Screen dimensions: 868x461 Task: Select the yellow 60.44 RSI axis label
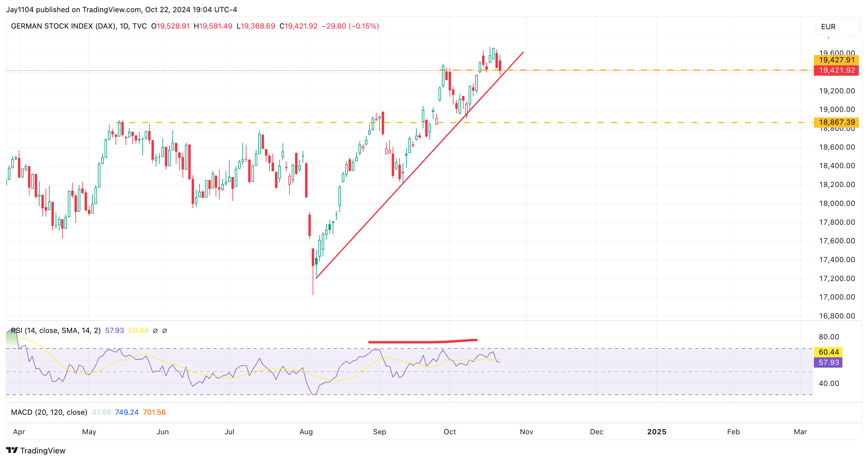828,352
